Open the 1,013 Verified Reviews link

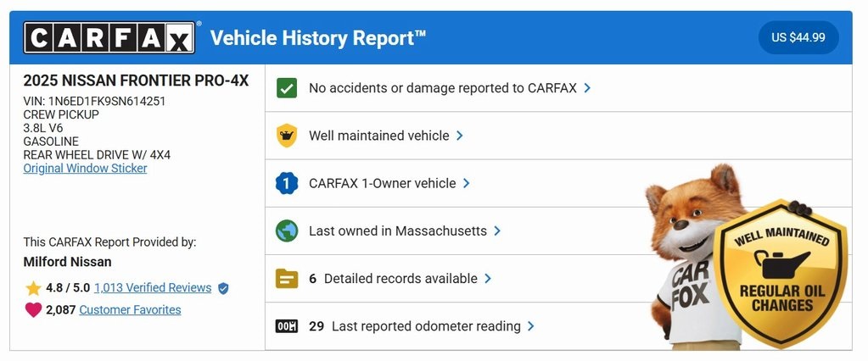153,288
